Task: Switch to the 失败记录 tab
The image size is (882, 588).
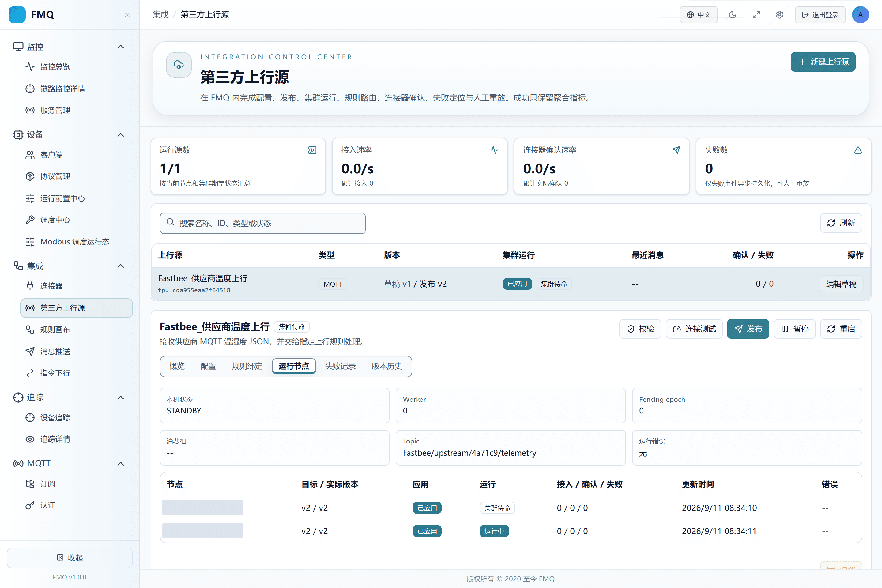Action: (x=340, y=366)
